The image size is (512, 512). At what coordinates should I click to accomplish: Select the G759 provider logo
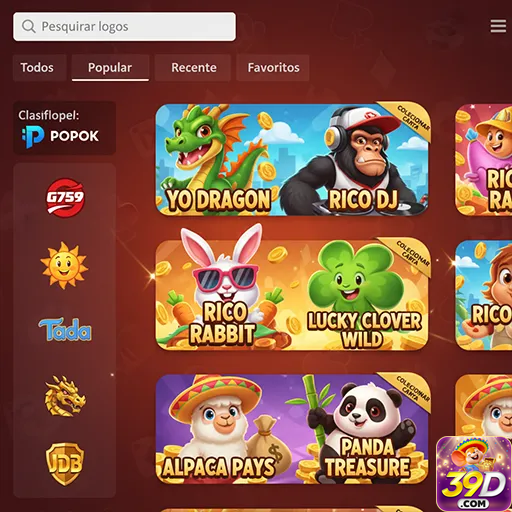pyautogui.click(x=65, y=198)
